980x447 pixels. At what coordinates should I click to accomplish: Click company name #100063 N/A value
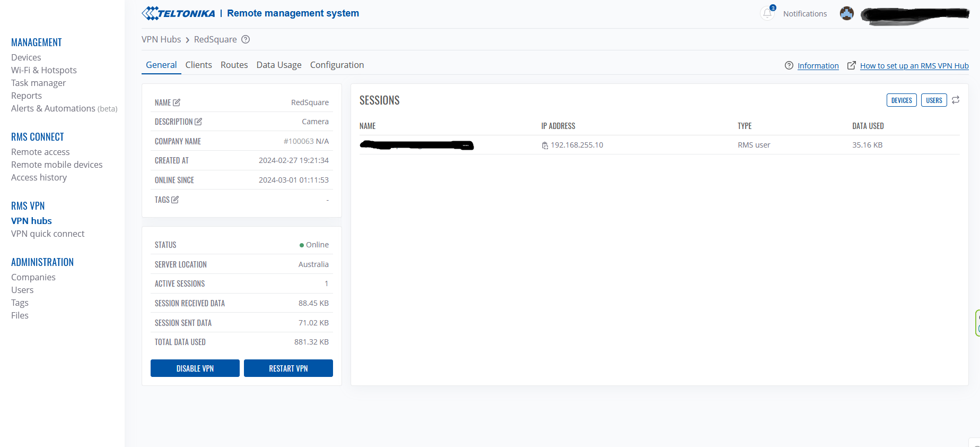[306, 141]
